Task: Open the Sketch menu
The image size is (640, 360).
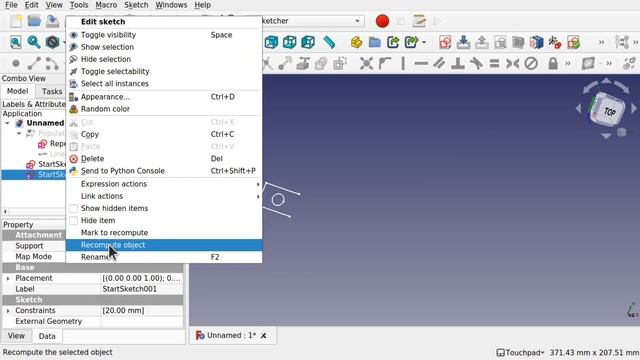Action: (x=136, y=5)
